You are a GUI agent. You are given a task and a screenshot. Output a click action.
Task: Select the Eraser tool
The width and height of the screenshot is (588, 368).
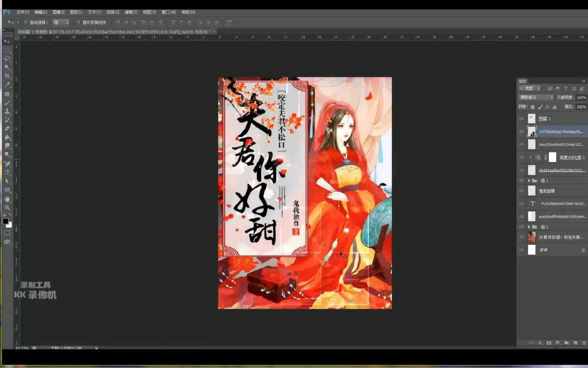point(7,129)
